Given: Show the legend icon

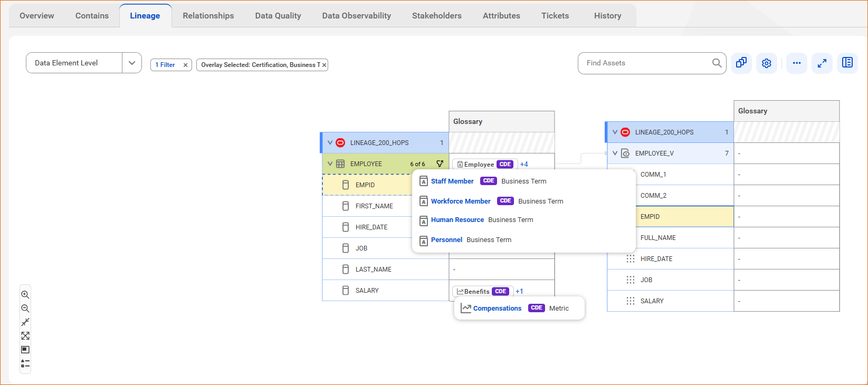Looking at the screenshot, I should coord(25,363).
